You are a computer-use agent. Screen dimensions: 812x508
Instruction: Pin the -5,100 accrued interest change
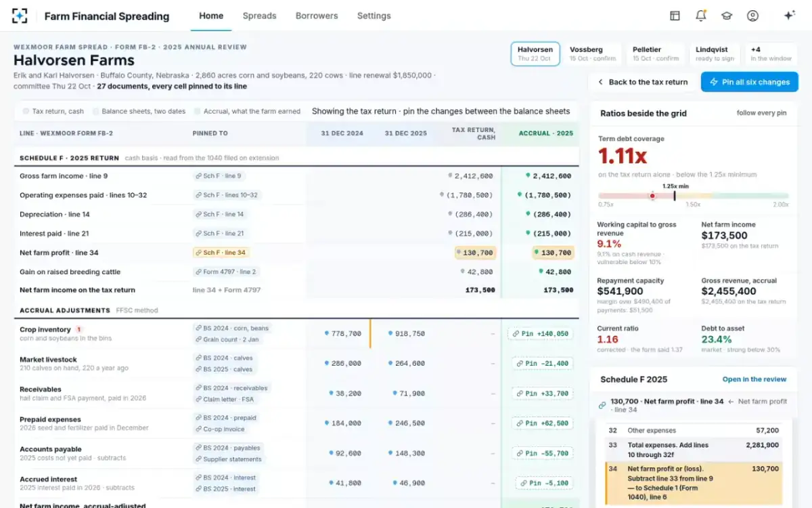pos(544,483)
